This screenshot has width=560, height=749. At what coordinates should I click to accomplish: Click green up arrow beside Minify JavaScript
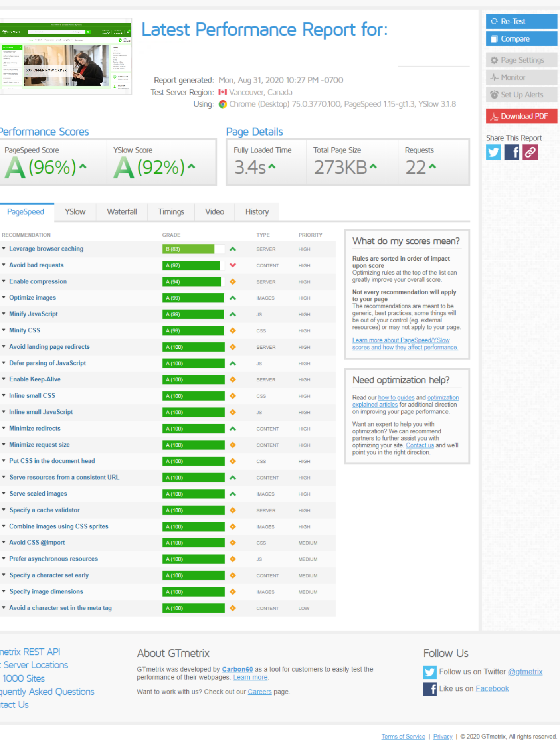233,314
